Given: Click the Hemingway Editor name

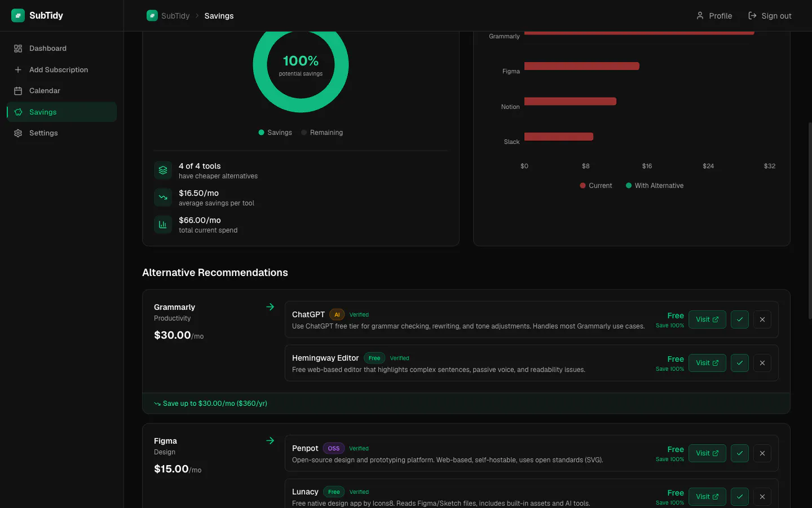Looking at the screenshot, I should pyautogui.click(x=325, y=358).
